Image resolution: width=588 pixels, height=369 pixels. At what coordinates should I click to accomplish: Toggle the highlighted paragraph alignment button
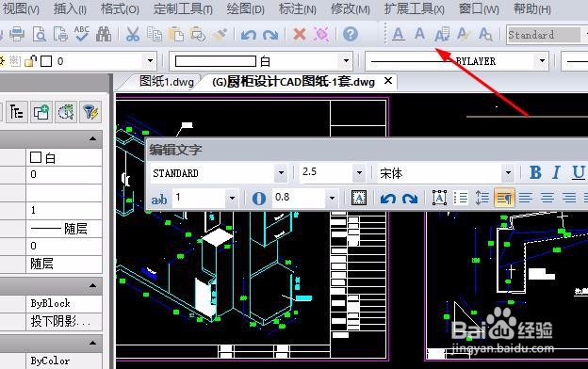[504, 198]
